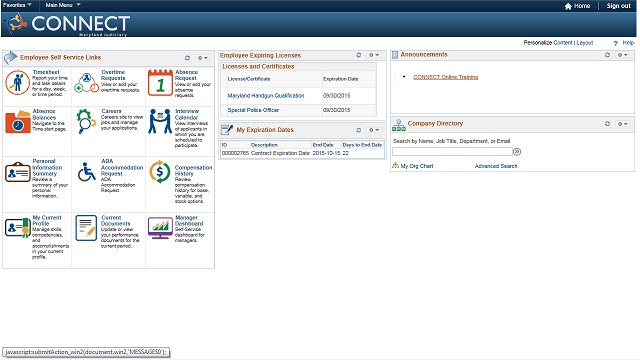The height and width of the screenshot is (360, 640).
Task: Refresh the Announcements pagelet
Action: pos(607,55)
